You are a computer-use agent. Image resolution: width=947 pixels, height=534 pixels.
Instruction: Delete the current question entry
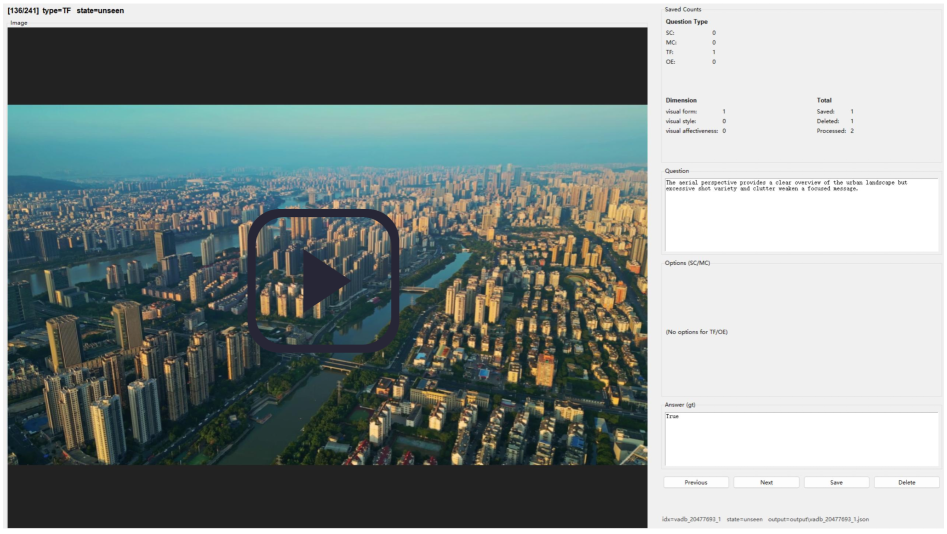[906, 482]
